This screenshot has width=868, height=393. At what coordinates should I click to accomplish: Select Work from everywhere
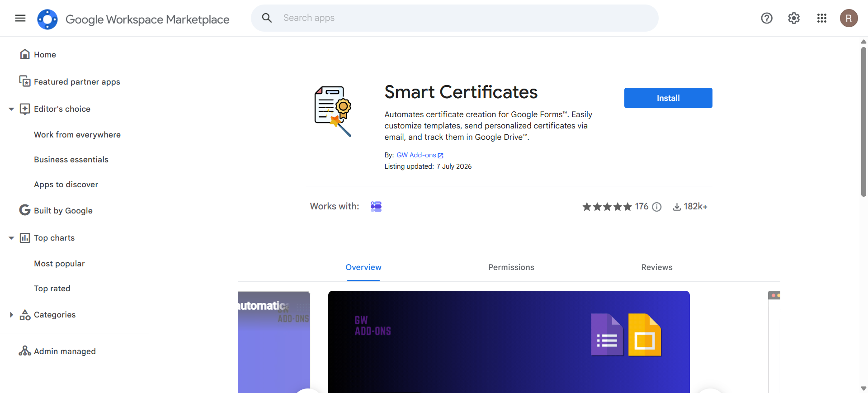click(x=77, y=135)
